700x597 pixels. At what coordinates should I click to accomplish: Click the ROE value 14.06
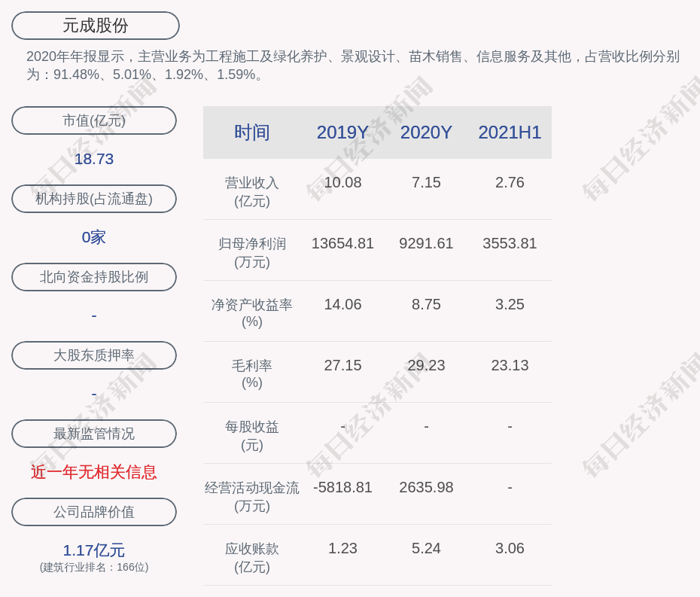coord(342,305)
